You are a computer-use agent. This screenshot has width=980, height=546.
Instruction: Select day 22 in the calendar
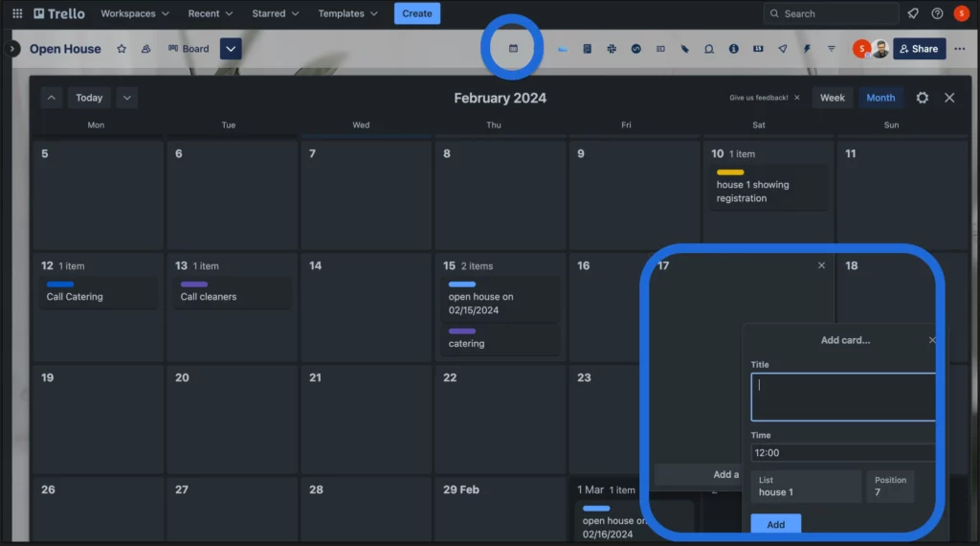coord(500,419)
